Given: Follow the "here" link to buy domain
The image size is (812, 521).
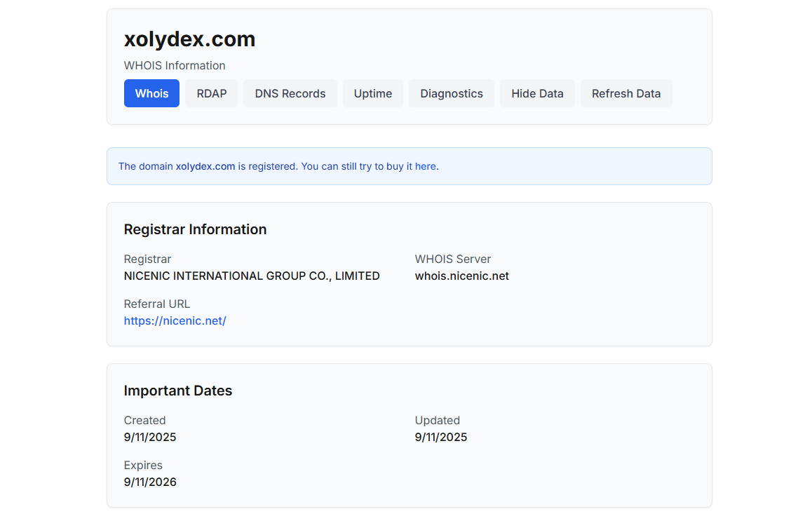Looking at the screenshot, I should [425, 166].
